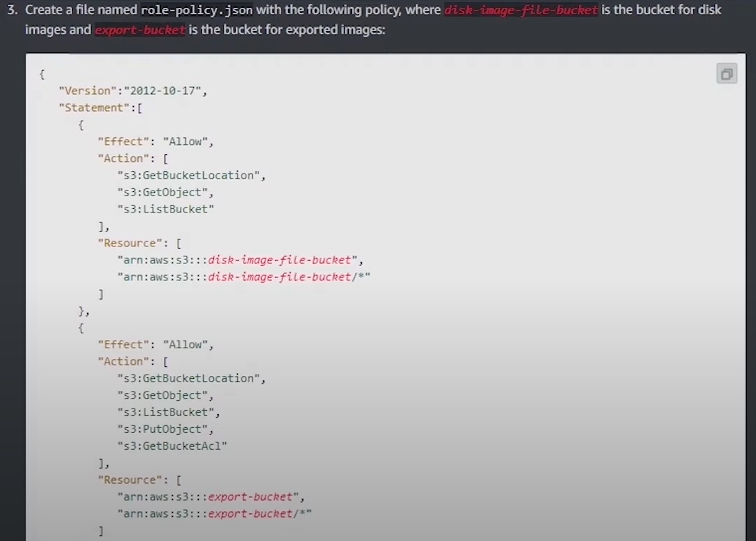This screenshot has width=756, height=541.
Task: Copy the policy code block
Action: [x=726, y=74]
